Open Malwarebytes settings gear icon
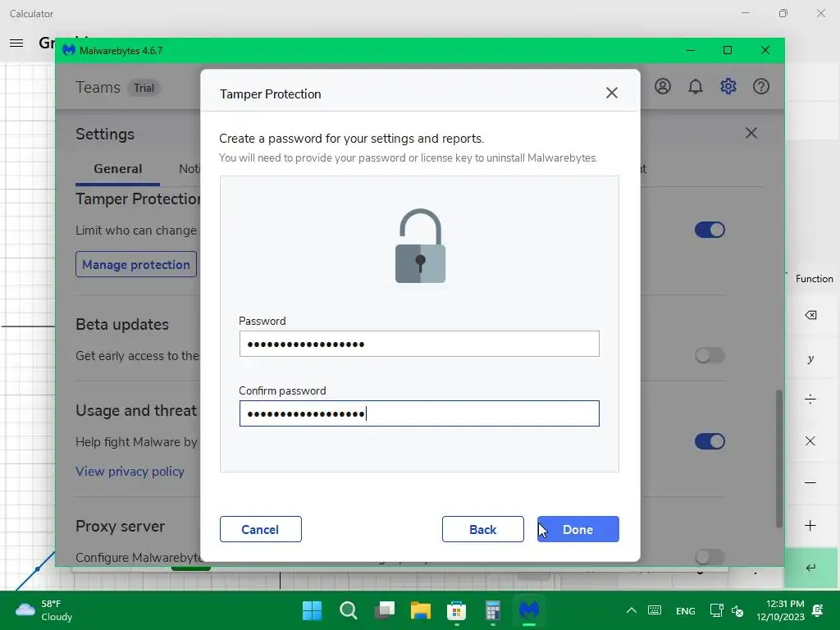 coord(728,86)
